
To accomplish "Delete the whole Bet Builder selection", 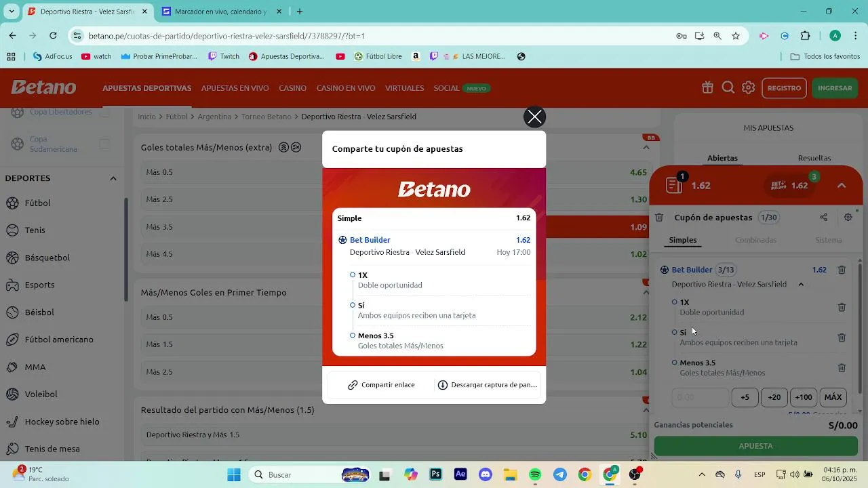I will 842,270.
